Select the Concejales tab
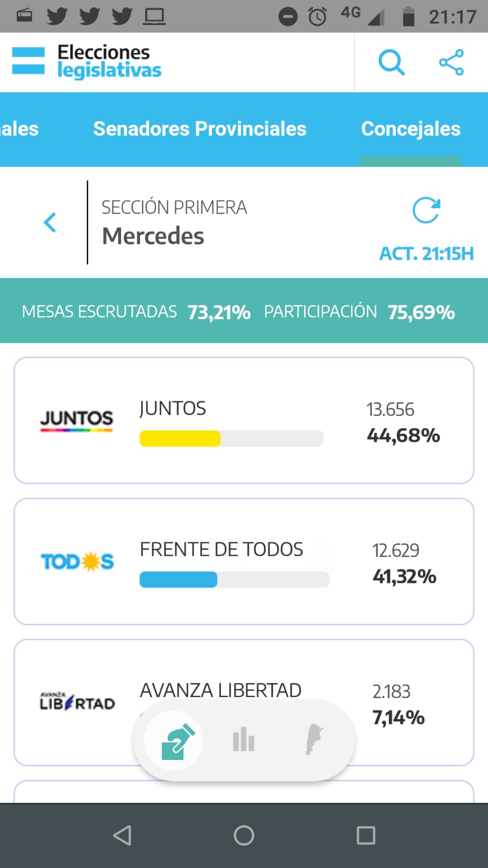This screenshot has height=868, width=488. (x=410, y=129)
